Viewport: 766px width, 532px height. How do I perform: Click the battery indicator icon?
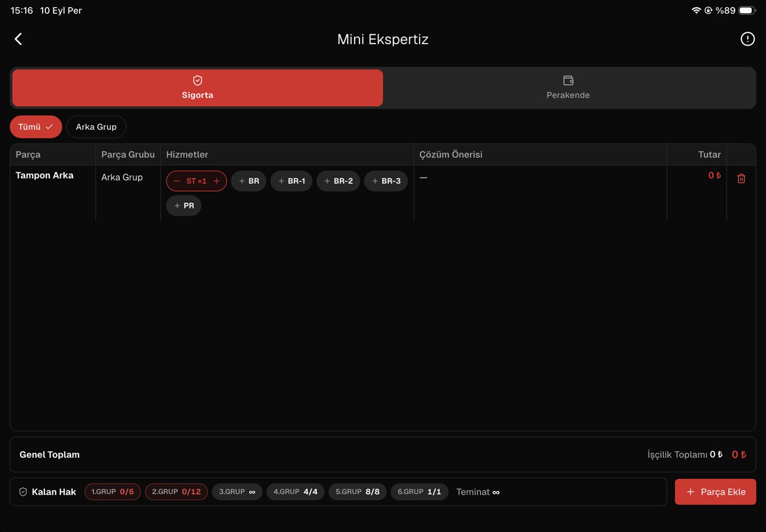pos(747,10)
